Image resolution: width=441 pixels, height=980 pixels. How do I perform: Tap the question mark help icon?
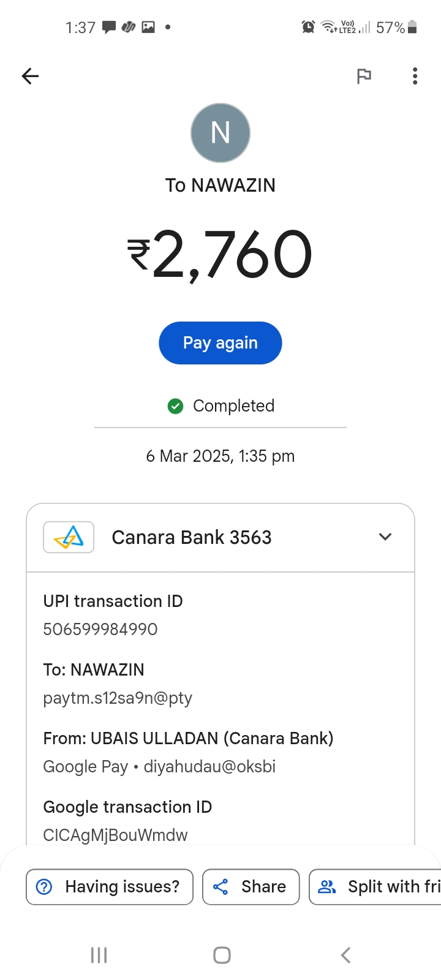44,886
